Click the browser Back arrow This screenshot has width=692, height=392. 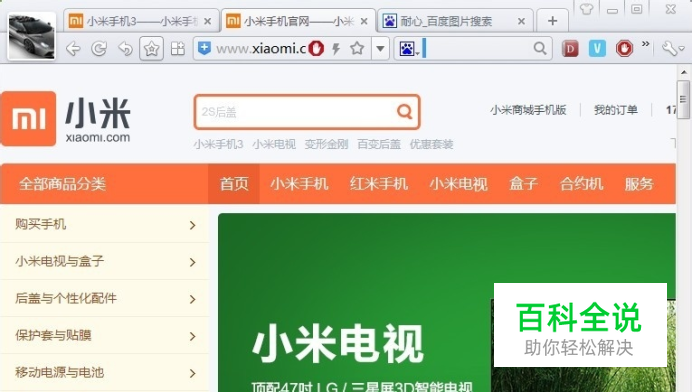[x=73, y=49]
